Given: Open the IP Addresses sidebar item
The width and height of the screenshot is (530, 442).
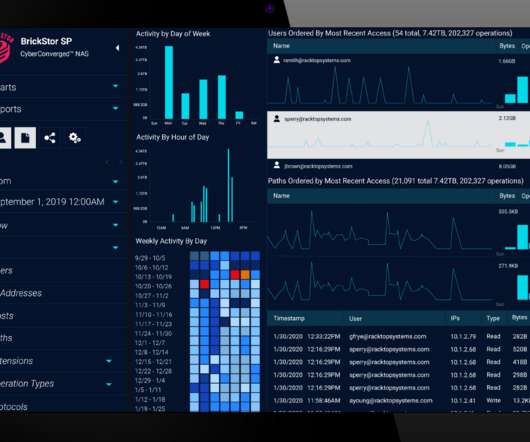Looking at the screenshot, I should [21, 293].
